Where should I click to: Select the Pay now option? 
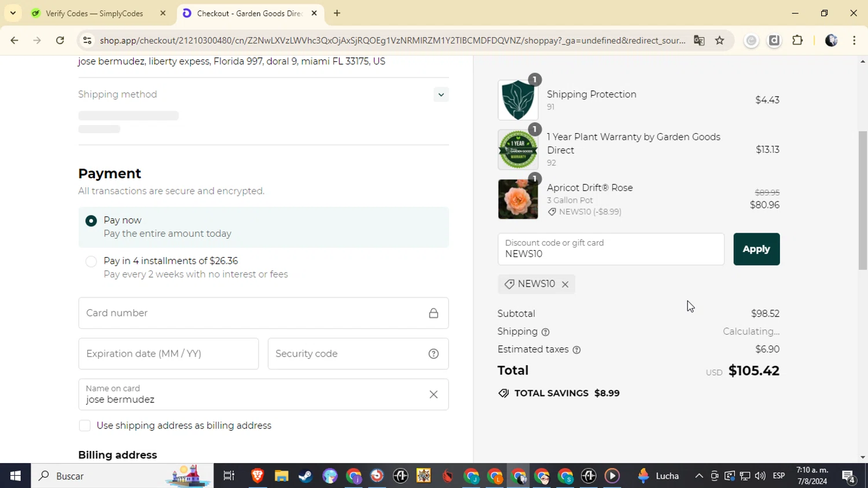click(91, 221)
